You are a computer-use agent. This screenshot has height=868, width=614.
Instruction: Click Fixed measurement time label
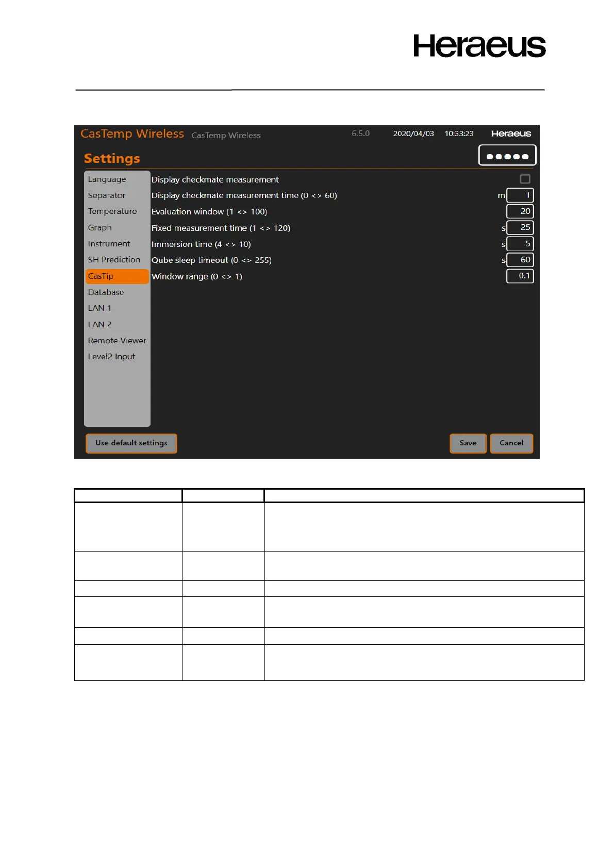point(221,228)
